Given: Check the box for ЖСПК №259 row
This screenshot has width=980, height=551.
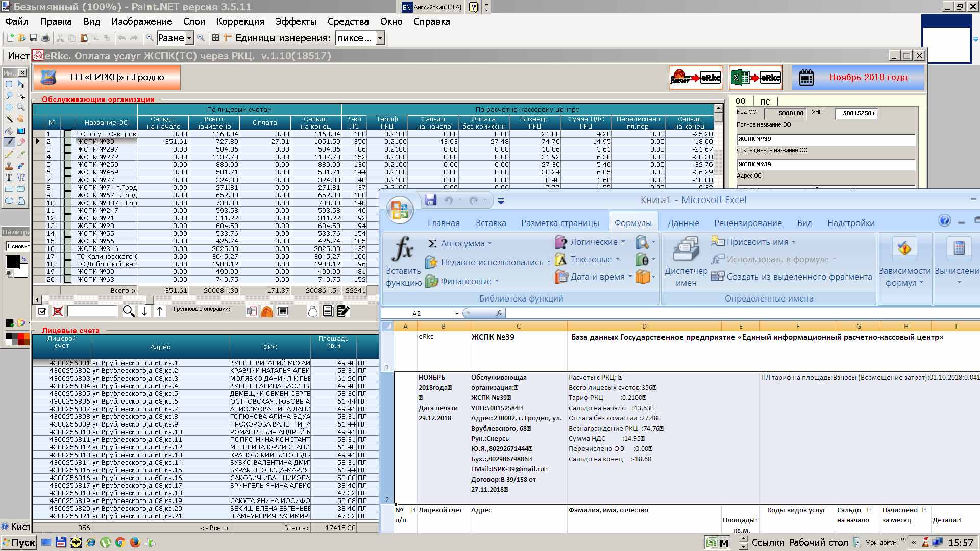Looking at the screenshot, I should click(67, 165).
